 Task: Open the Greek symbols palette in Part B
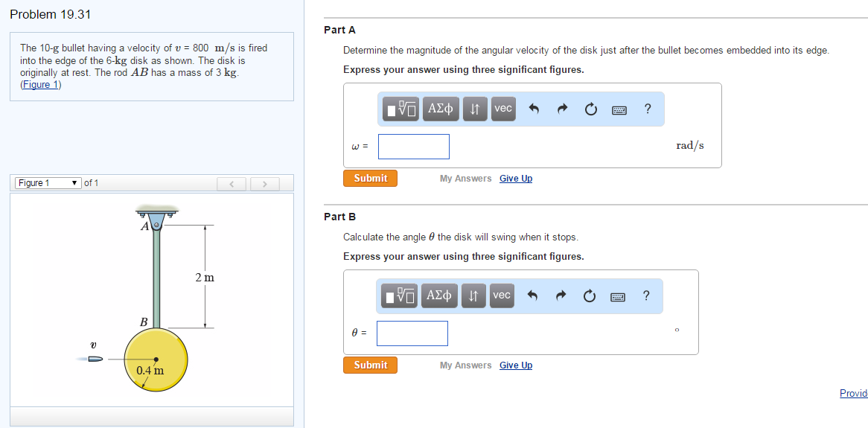click(x=438, y=296)
